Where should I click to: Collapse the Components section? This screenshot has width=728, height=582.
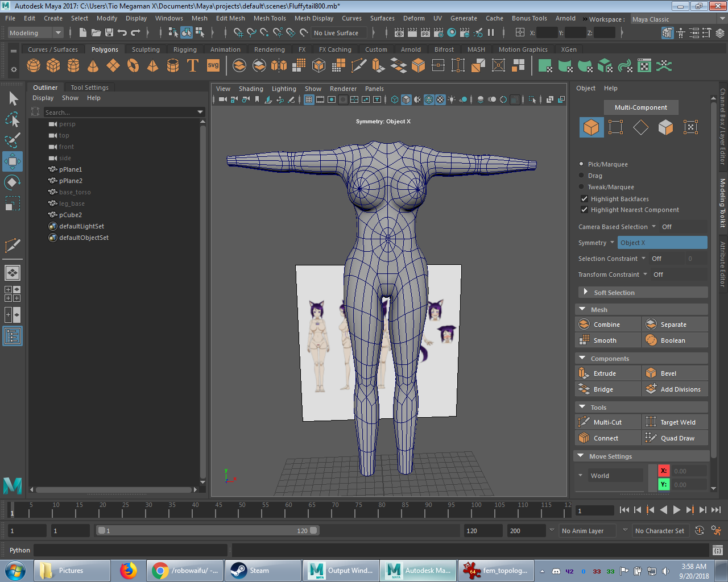pyautogui.click(x=642, y=359)
